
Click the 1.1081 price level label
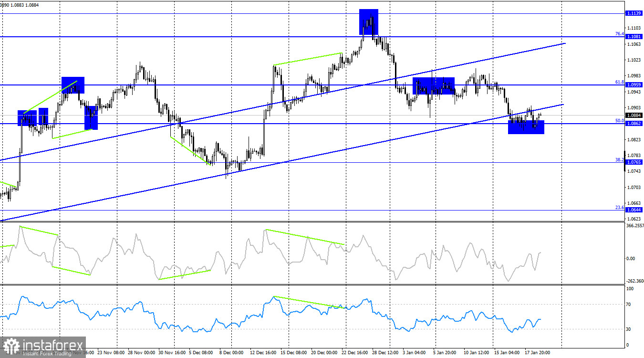coord(634,36)
